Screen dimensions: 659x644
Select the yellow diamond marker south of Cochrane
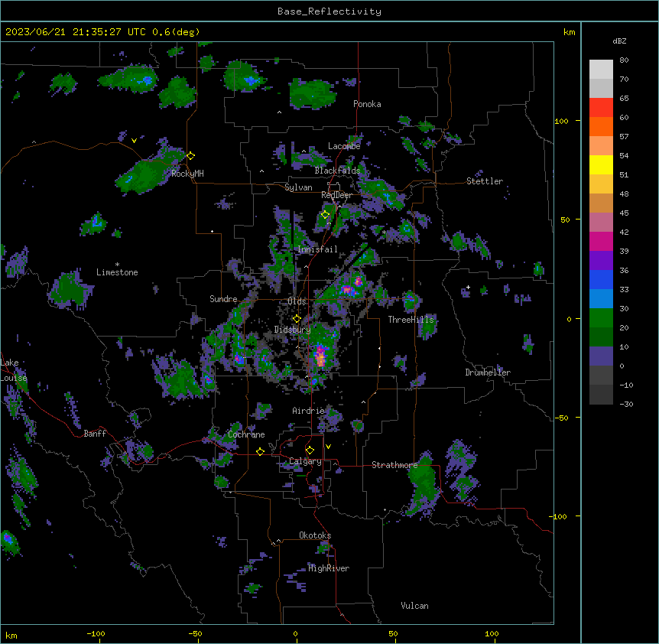pyautogui.click(x=260, y=451)
